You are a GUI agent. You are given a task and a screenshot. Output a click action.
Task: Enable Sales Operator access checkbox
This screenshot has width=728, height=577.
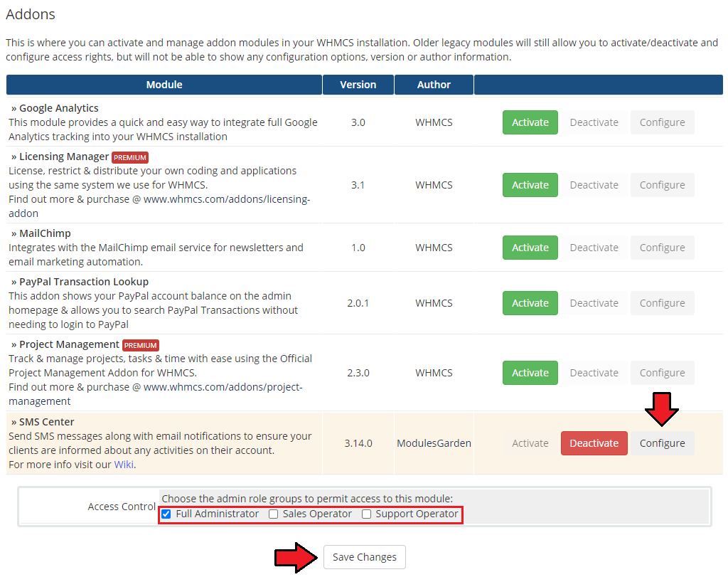tap(274, 514)
